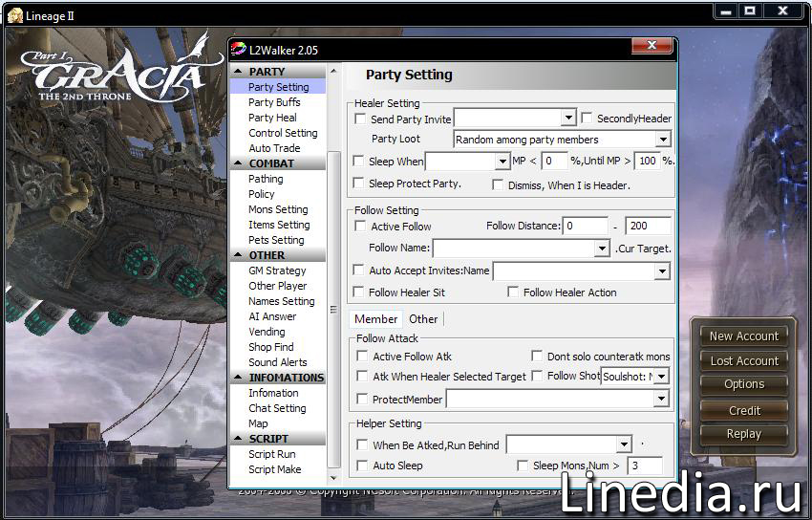Select the Member tab

tap(375, 319)
